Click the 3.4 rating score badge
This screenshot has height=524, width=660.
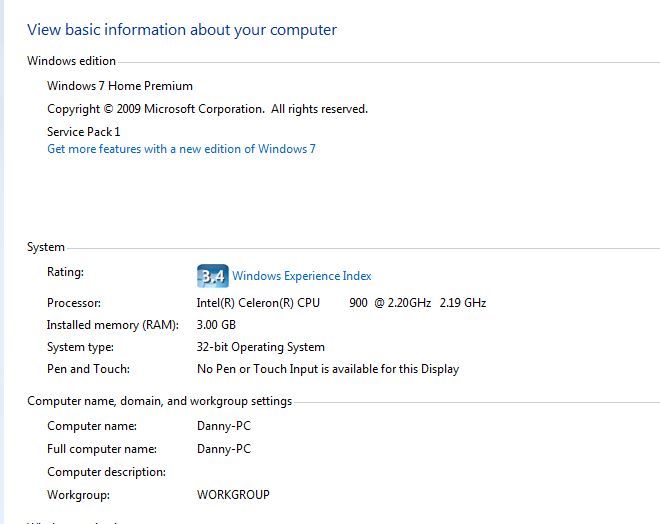[212, 276]
